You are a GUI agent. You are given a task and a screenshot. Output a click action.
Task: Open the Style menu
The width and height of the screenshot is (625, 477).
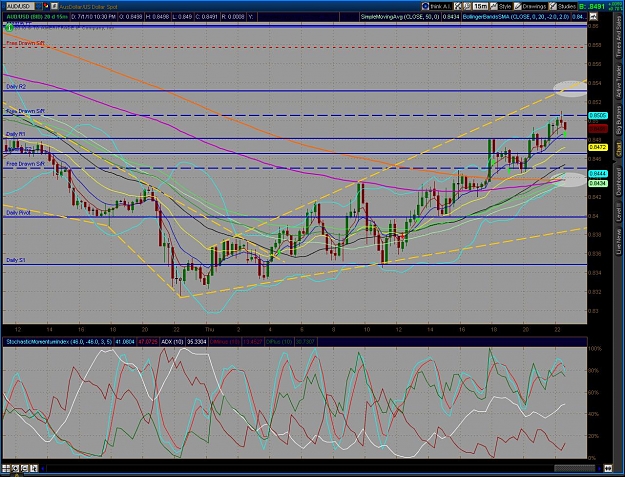[x=501, y=6]
